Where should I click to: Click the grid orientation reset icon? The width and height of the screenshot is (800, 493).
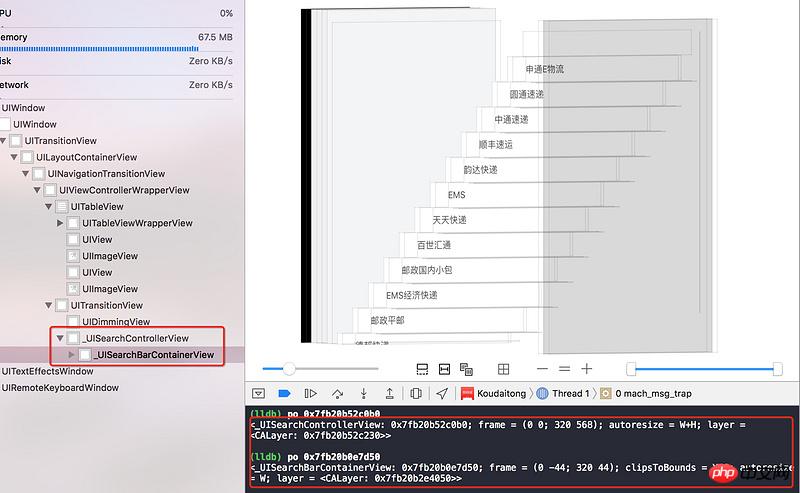point(504,369)
